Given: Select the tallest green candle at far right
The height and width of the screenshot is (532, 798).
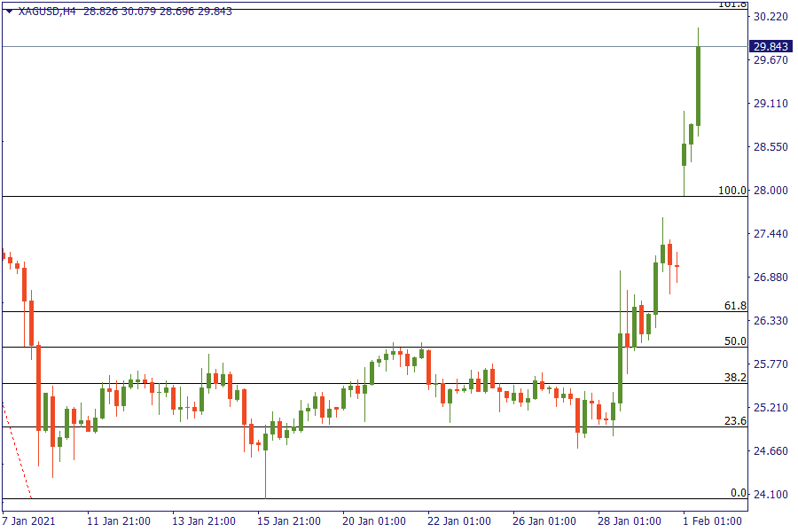Looking at the screenshot, I should click(x=699, y=86).
